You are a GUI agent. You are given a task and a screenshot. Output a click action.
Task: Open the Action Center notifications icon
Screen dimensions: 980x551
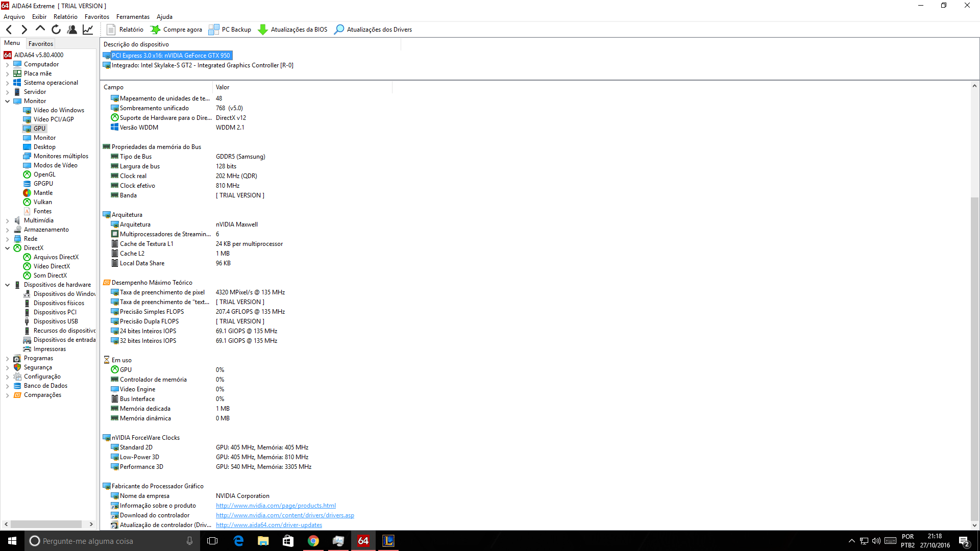tap(964, 541)
